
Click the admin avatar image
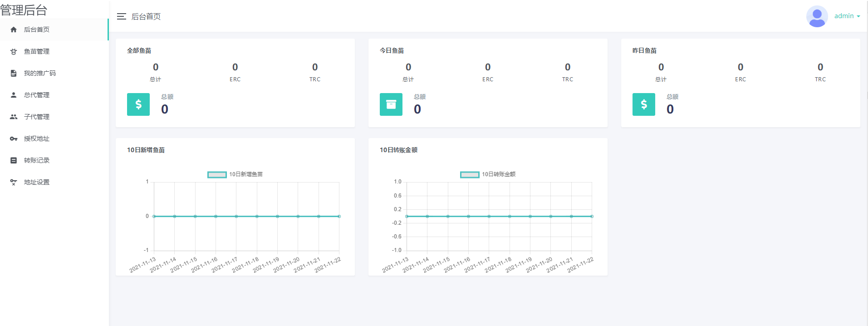pyautogui.click(x=817, y=16)
